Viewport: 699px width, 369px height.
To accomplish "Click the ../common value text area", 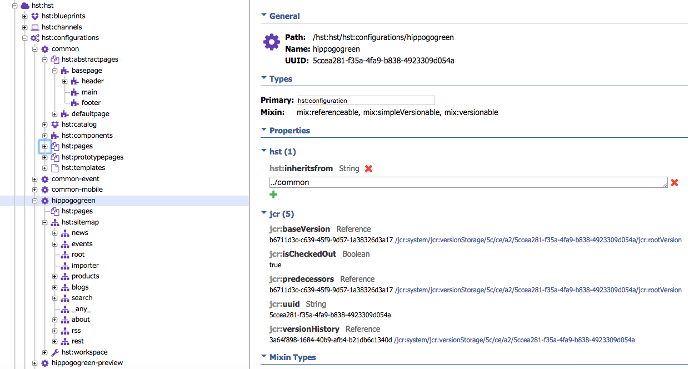I will click(x=468, y=182).
